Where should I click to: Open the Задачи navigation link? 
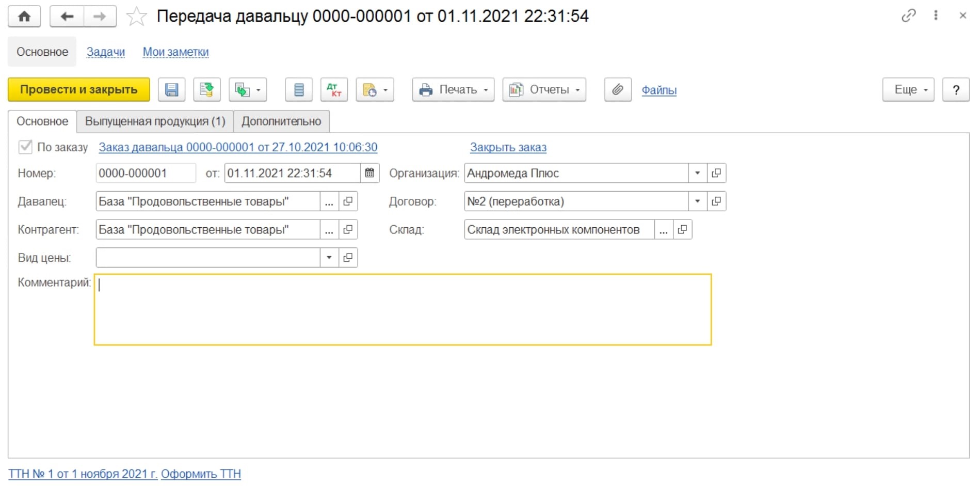[106, 52]
